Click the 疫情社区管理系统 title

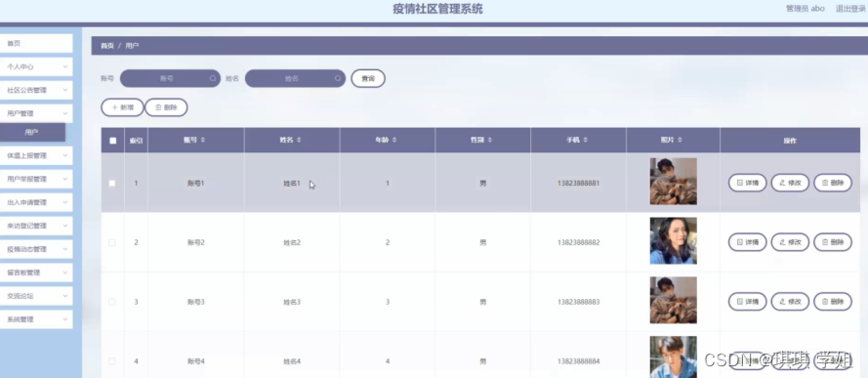pos(437,9)
